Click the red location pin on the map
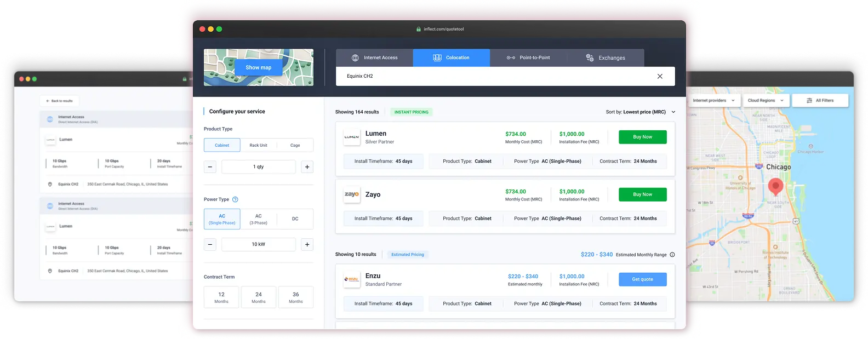 [x=775, y=186]
